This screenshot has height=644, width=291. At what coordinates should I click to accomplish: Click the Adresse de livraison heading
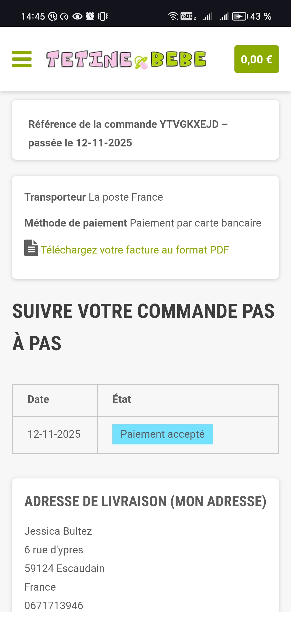click(145, 501)
